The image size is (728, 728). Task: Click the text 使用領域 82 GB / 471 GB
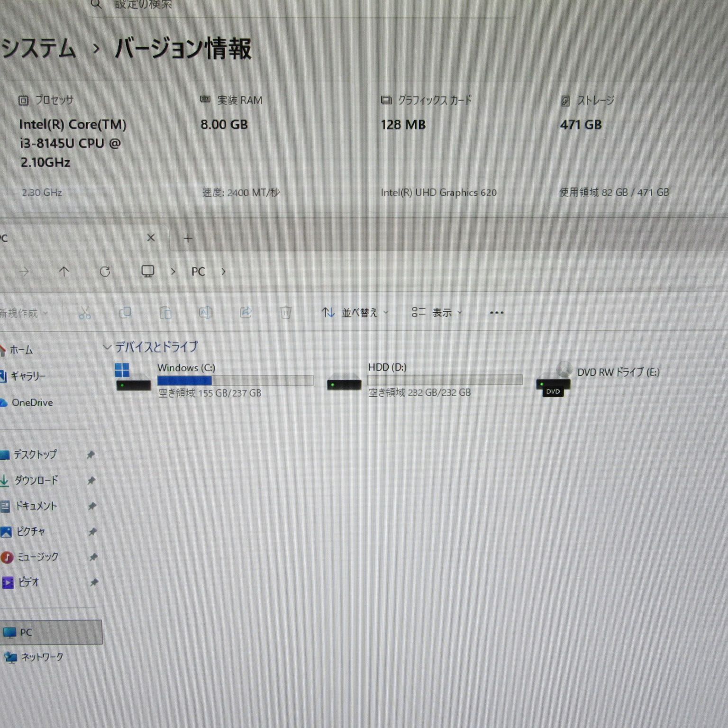(x=614, y=192)
